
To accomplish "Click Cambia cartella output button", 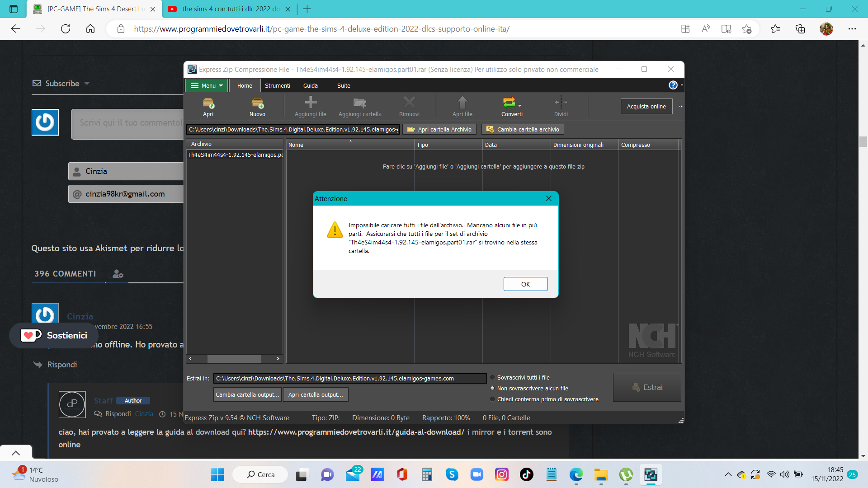I will [x=247, y=394].
